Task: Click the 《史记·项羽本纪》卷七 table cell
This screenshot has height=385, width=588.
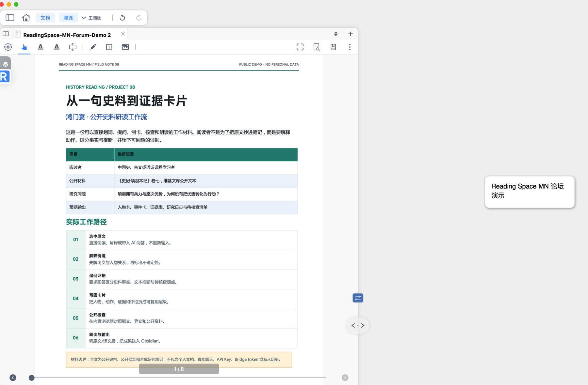Action: point(206,181)
